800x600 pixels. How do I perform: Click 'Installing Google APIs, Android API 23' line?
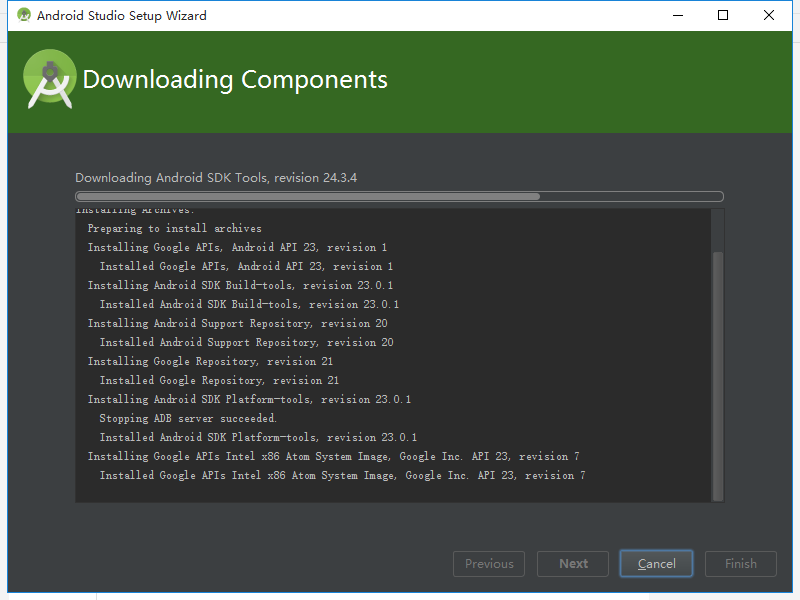237,247
